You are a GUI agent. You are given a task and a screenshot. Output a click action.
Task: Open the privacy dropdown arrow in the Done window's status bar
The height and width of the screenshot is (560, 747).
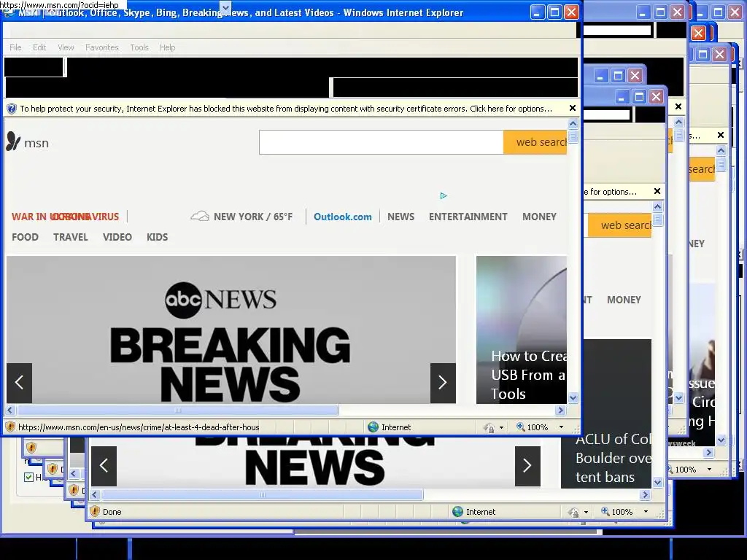tap(586, 513)
